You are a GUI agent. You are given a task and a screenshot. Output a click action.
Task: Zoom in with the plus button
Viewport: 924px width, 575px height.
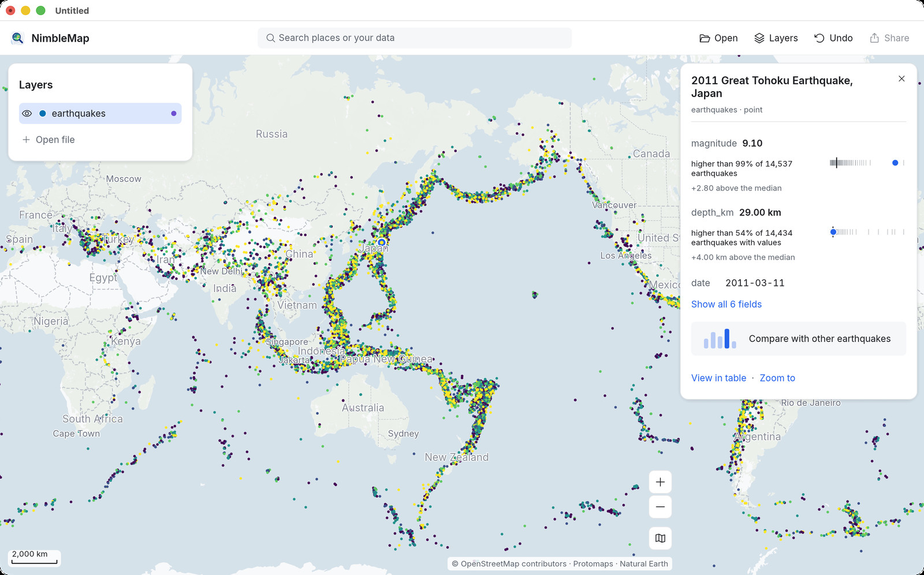pyautogui.click(x=660, y=482)
